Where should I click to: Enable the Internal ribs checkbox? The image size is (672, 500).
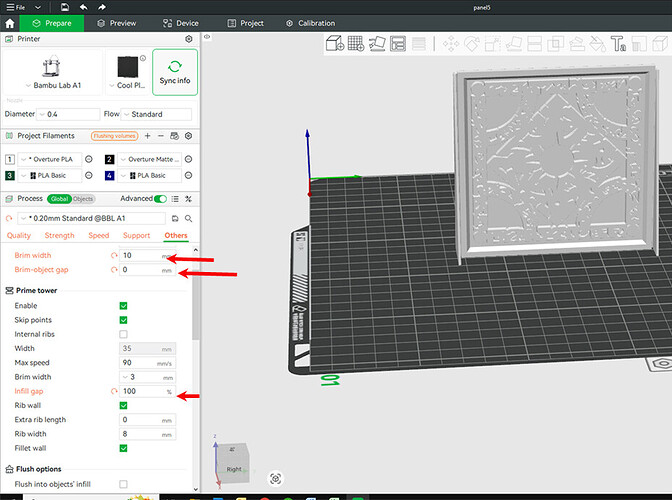(123, 334)
